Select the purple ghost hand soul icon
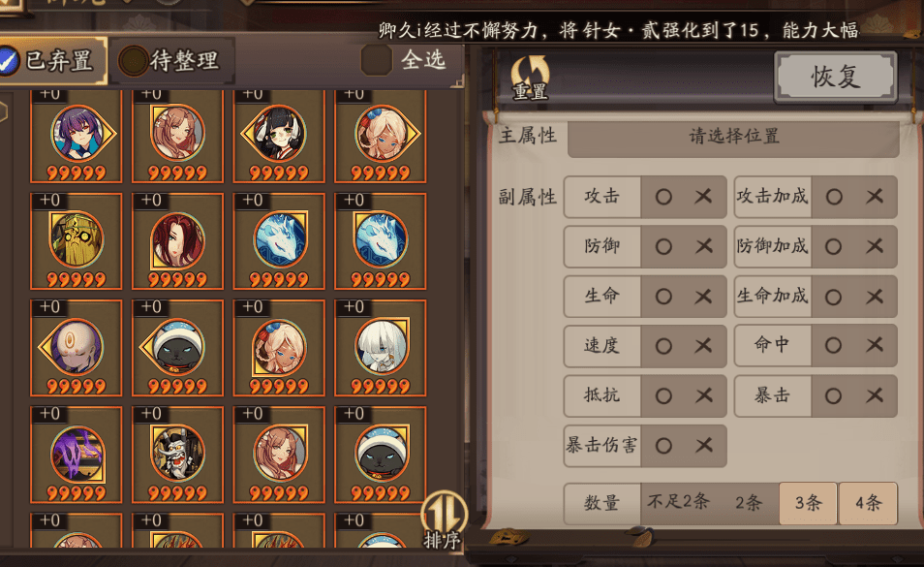Viewport: 924px width, 567px height. point(77,455)
